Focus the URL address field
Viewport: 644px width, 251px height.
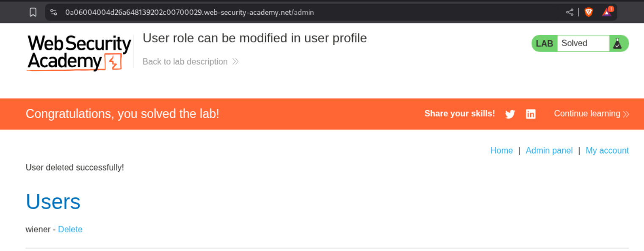point(254,12)
